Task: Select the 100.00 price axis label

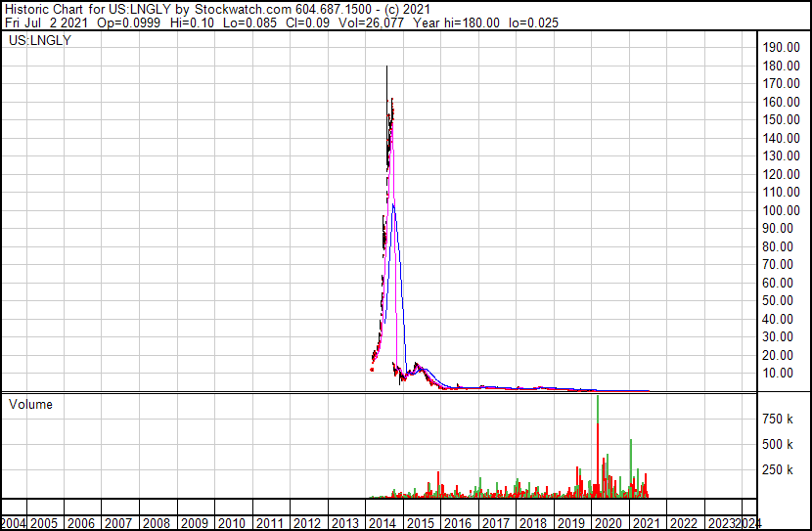Action: pos(782,210)
